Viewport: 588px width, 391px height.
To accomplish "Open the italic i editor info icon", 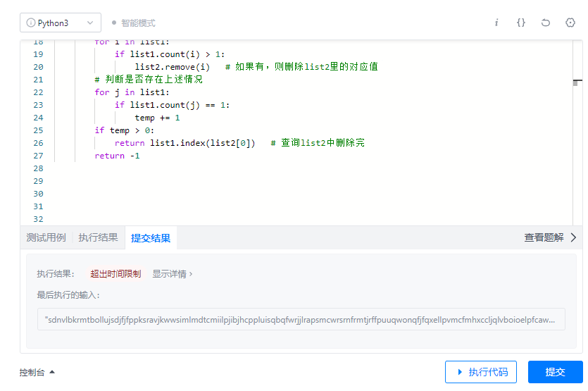I will tap(496, 23).
